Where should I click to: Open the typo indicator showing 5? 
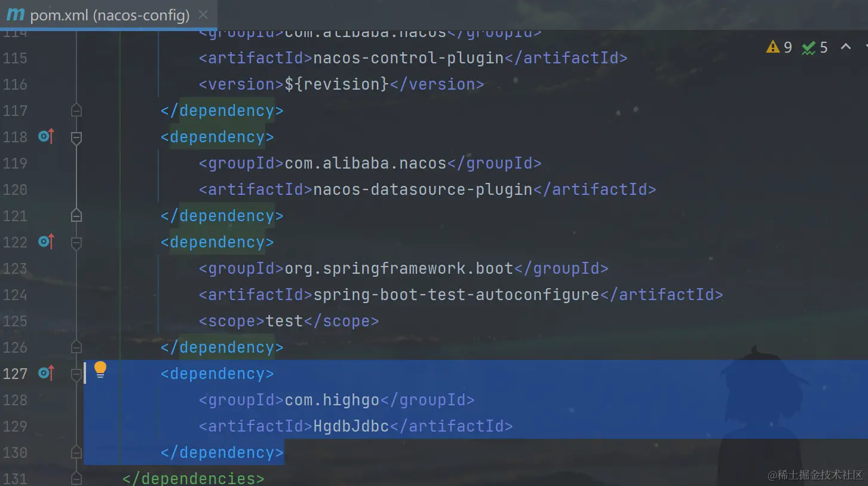point(815,47)
